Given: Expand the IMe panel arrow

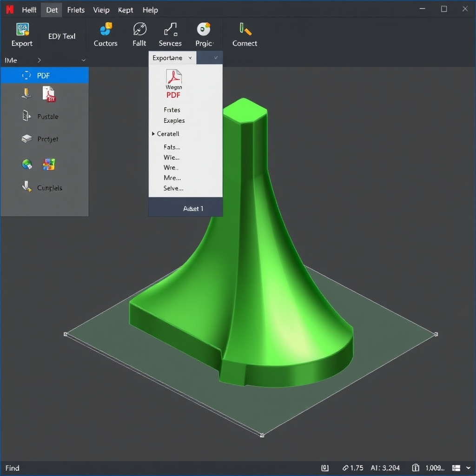Looking at the screenshot, I should click(x=39, y=60).
